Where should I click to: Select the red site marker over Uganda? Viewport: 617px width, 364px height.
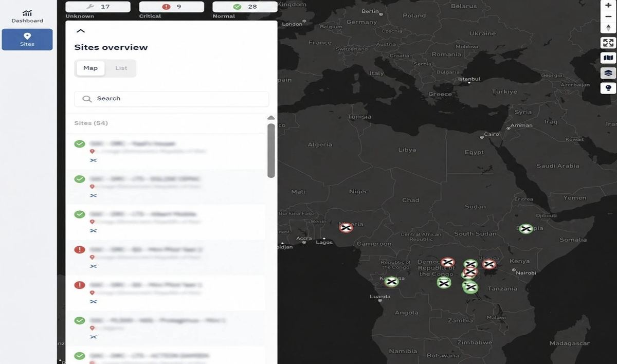point(489,264)
